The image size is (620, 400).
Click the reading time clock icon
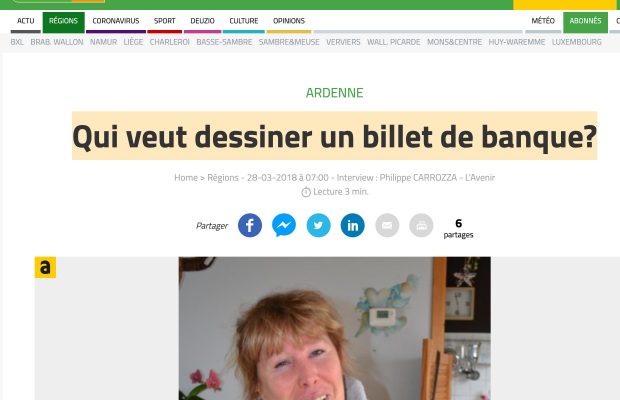click(306, 192)
